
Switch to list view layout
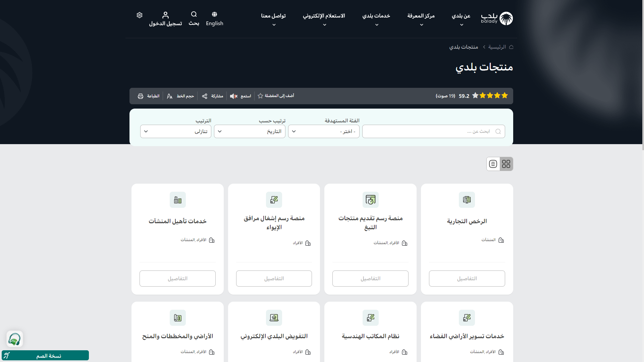point(493,164)
